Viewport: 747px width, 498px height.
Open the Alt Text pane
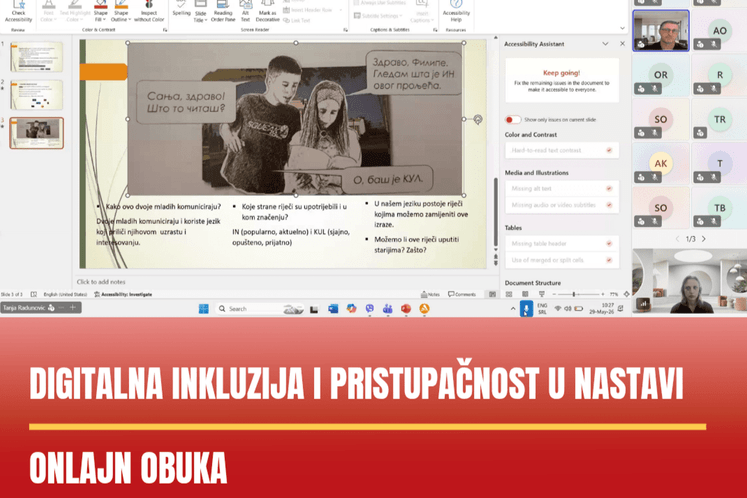[x=245, y=11]
